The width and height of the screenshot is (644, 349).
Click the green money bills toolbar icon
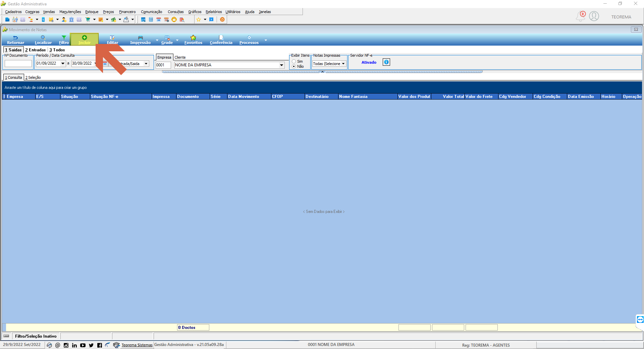coord(113,19)
